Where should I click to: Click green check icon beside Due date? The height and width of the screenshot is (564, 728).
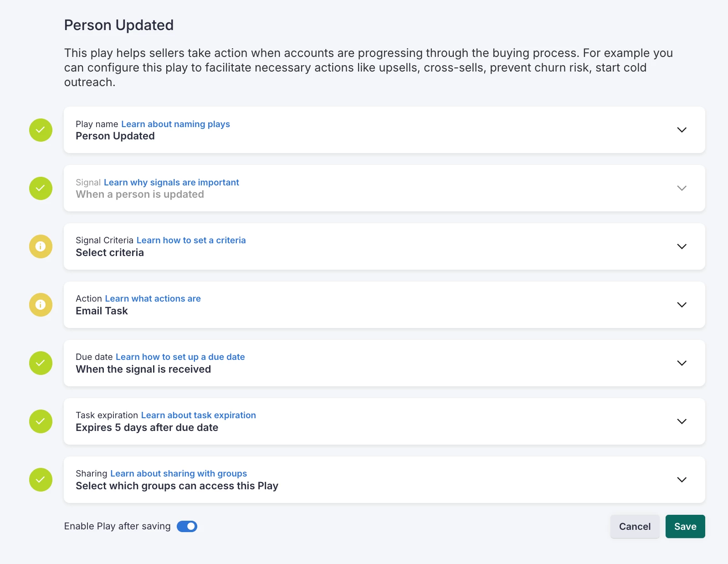coord(41,363)
